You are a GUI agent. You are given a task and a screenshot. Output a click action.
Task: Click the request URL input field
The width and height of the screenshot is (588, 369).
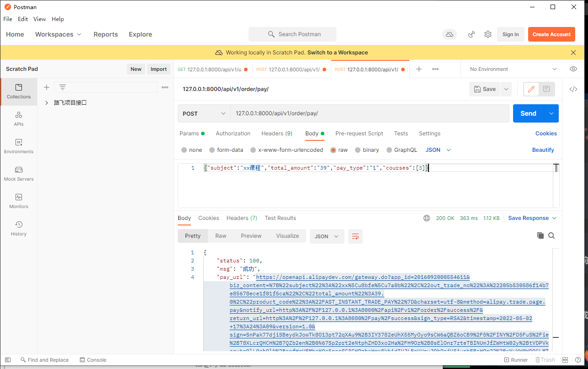370,113
